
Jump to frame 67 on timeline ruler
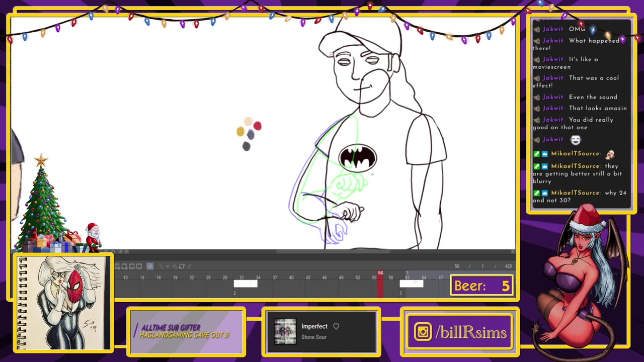(x=441, y=278)
